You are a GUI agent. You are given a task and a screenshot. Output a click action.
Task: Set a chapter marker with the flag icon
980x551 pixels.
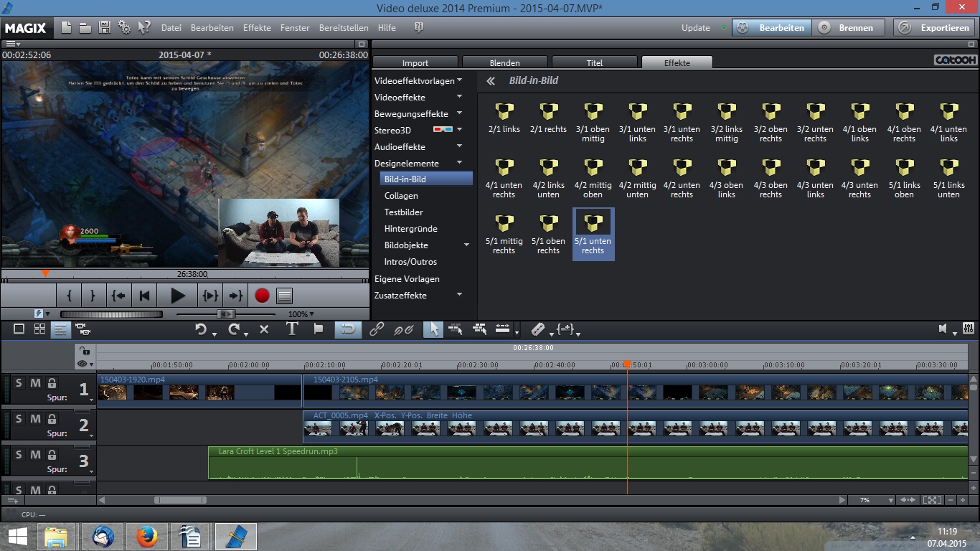tap(319, 329)
